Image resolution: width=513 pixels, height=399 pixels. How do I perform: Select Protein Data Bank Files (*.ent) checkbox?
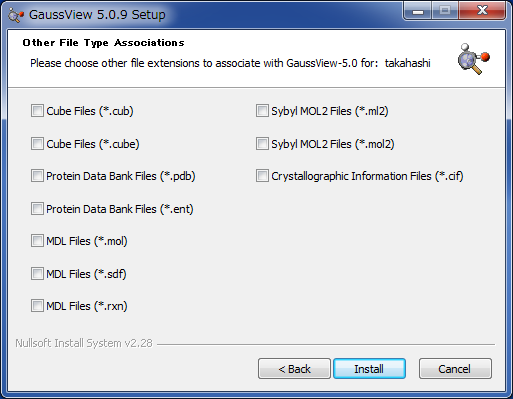(x=37, y=209)
